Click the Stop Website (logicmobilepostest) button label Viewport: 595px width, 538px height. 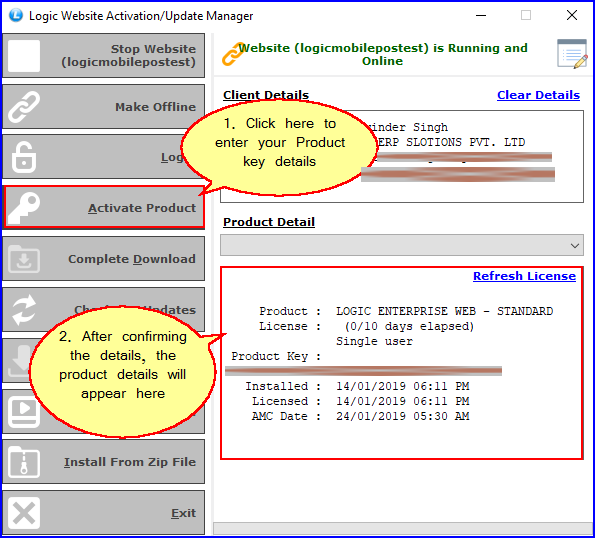point(129,55)
